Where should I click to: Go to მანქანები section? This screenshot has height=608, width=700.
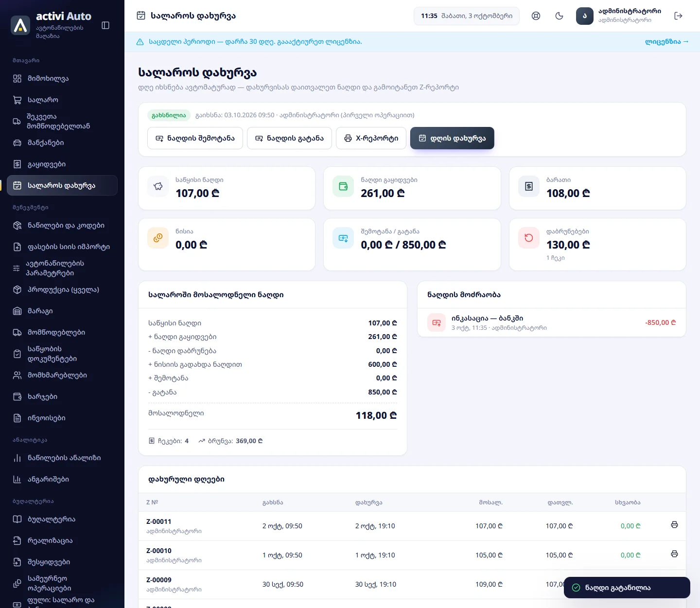62,143
